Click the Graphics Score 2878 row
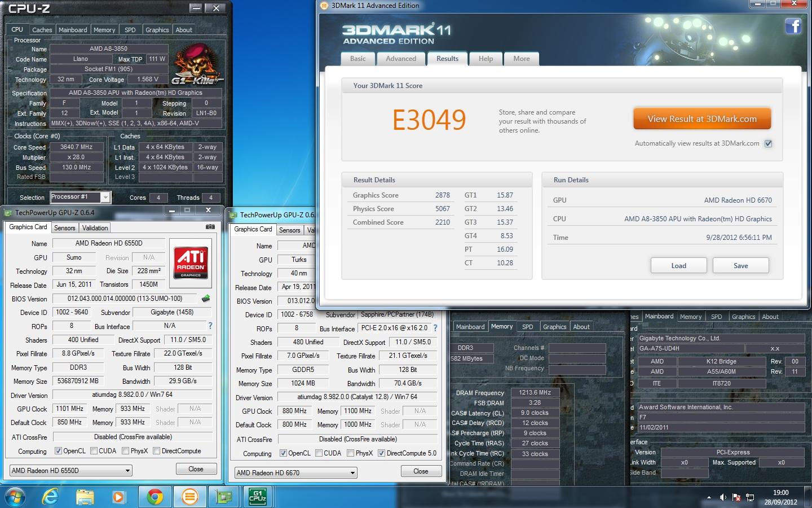Screen dimensions: 812x508 point(401,195)
